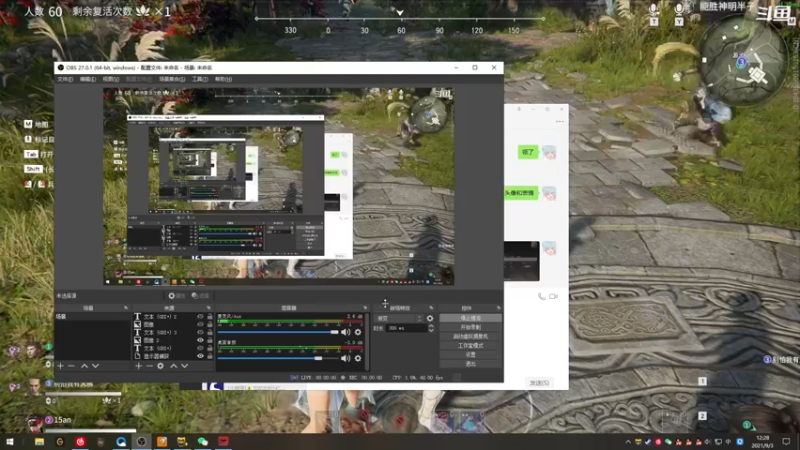This screenshot has width=800, height=450.
Task: Click the start recording button
Action: coord(470,327)
